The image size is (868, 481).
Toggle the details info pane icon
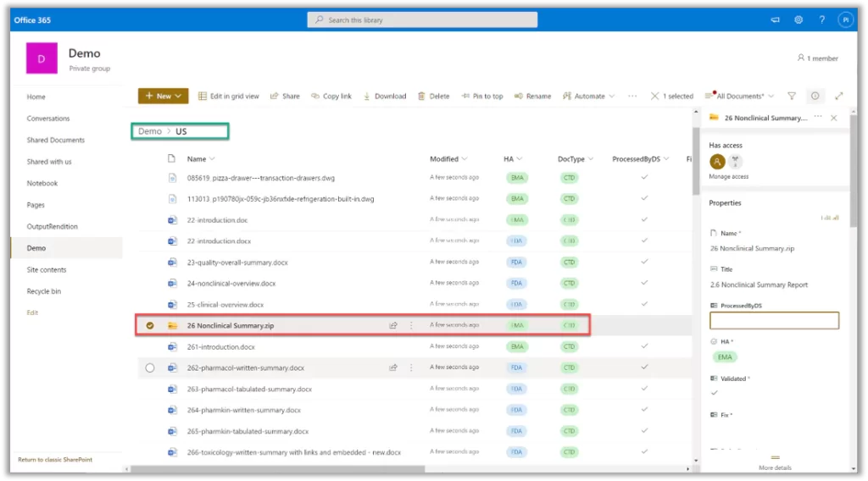click(815, 97)
